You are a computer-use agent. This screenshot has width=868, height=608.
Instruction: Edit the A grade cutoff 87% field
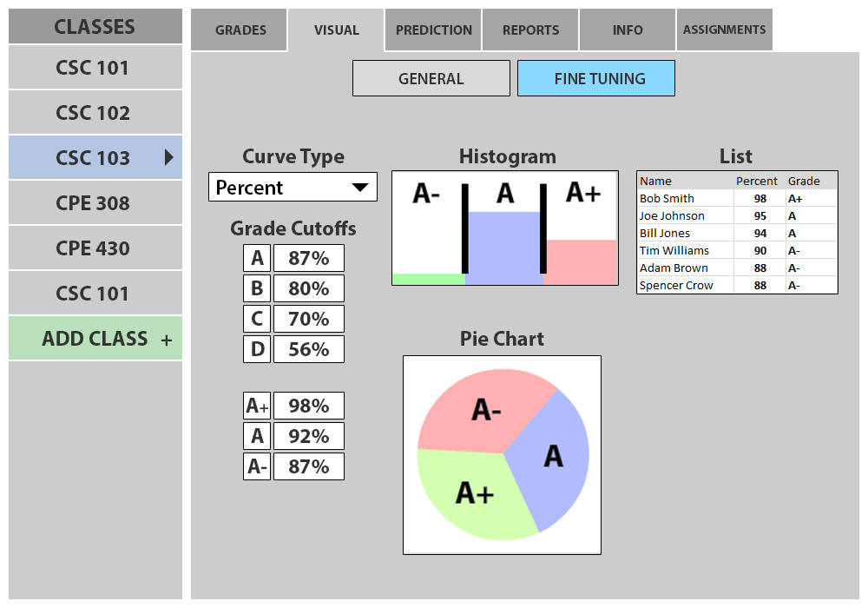pyautogui.click(x=308, y=258)
